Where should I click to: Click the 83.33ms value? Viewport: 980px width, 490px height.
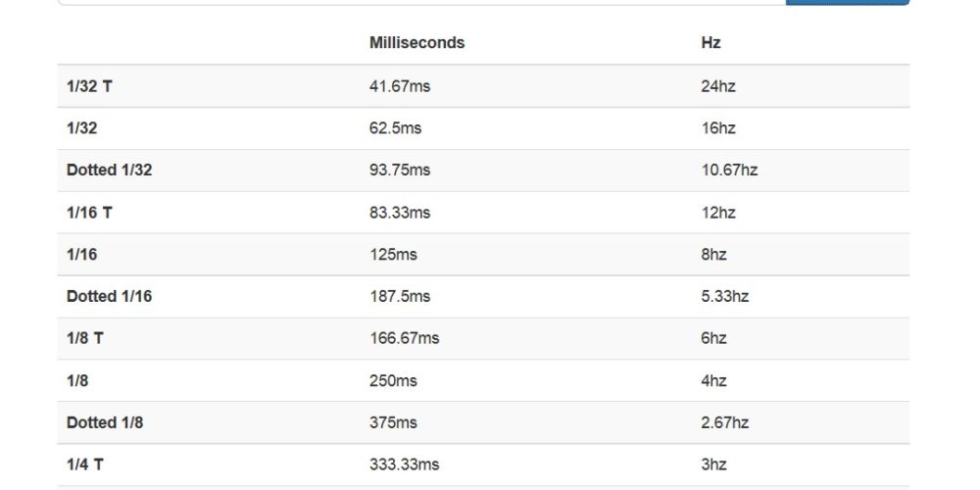pyautogui.click(x=399, y=212)
